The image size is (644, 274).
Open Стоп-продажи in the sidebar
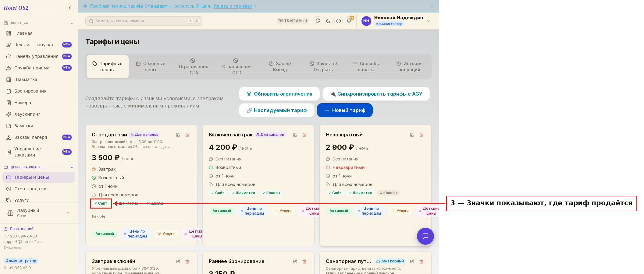point(39,189)
